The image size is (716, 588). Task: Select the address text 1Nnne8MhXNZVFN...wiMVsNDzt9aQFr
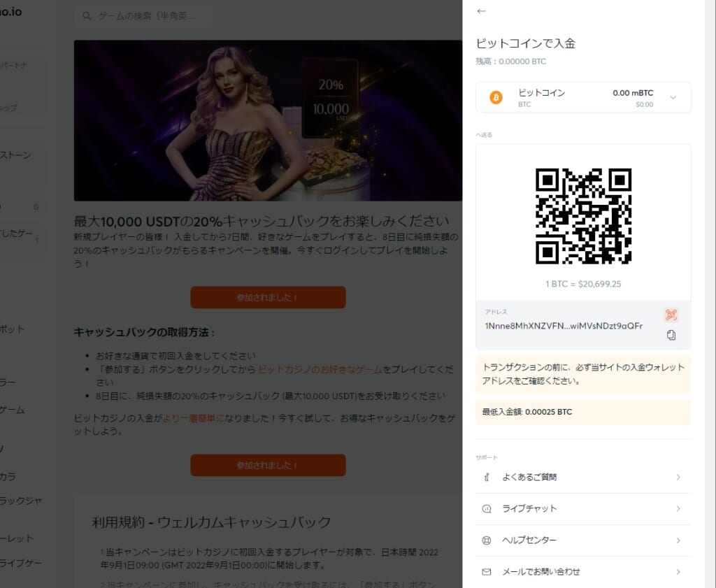564,326
